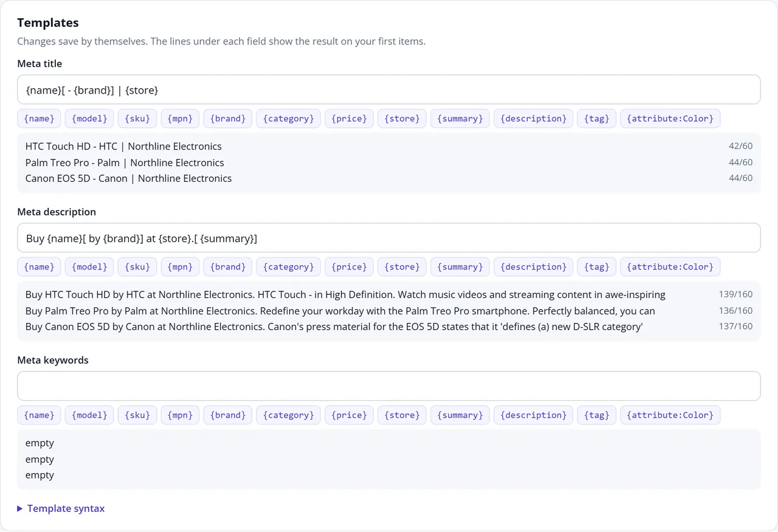Insert {category} token under Meta title
This screenshot has height=532, width=778.
pos(289,119)
